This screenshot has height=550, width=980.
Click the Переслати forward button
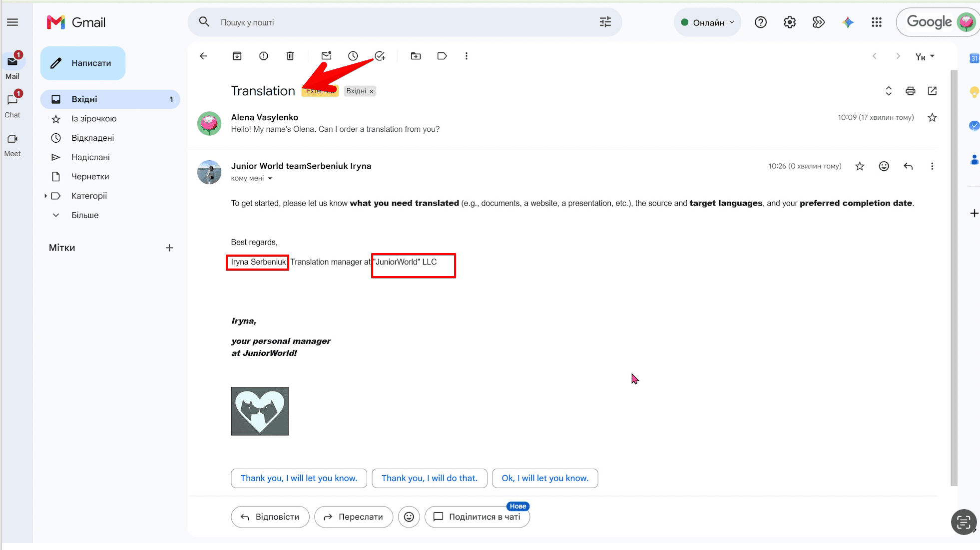point(354,517)
